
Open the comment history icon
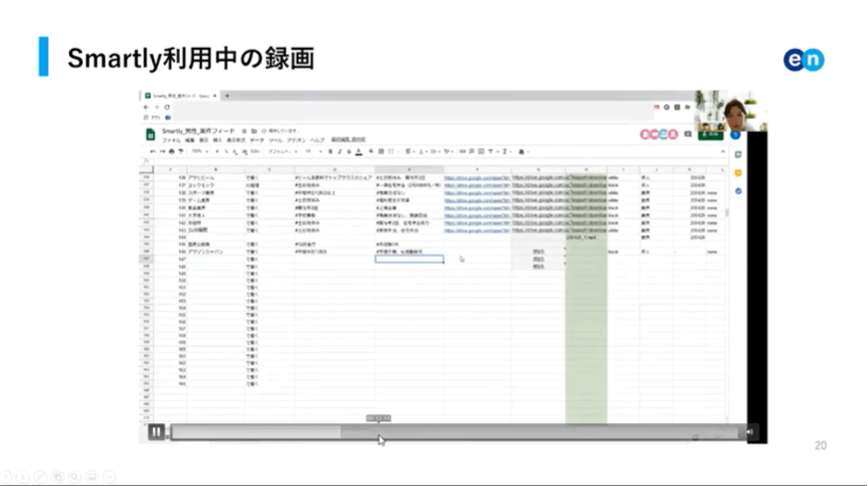(688, 134)
